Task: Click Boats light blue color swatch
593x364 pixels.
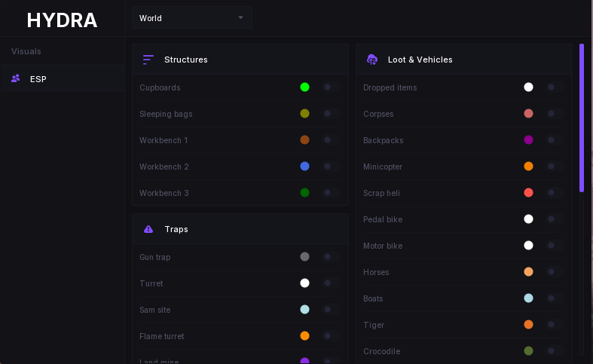Action: click(x=529, y=298)
